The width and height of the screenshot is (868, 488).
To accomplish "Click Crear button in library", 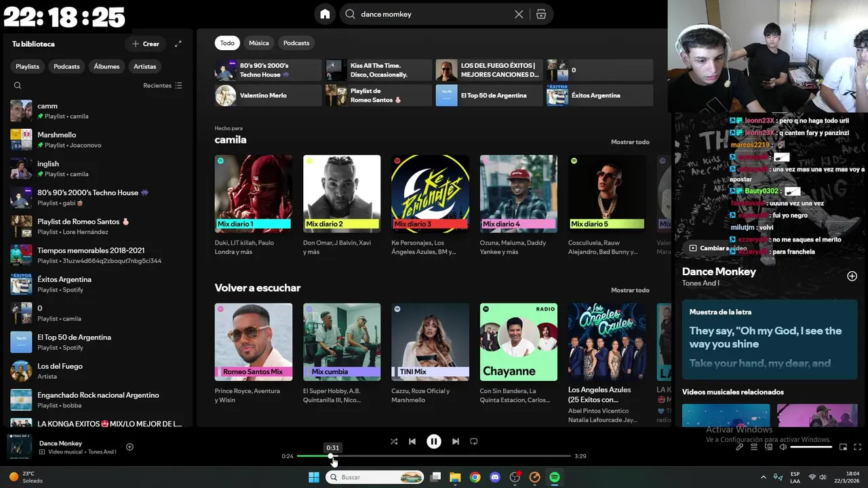I will (146, 44).
